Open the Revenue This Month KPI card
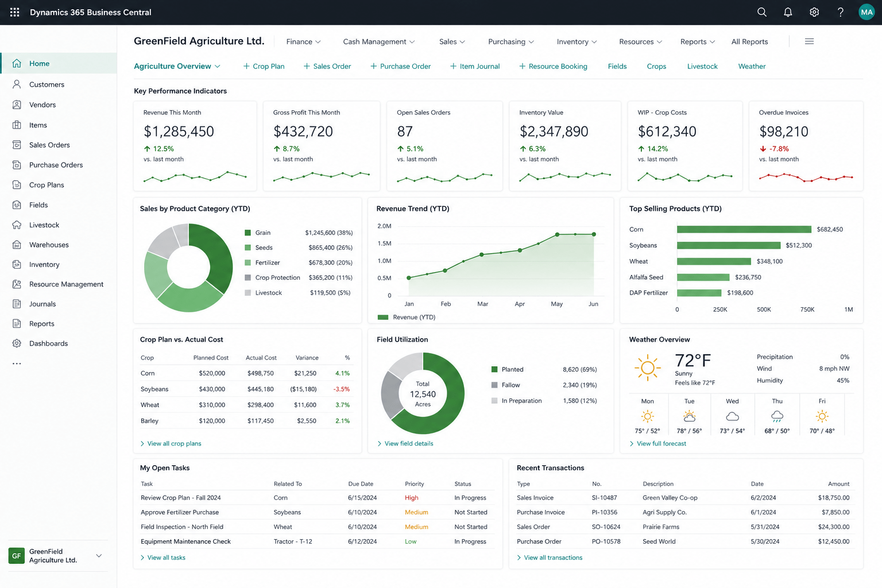Viewport: 882px width, 588px height. (195, 146)
